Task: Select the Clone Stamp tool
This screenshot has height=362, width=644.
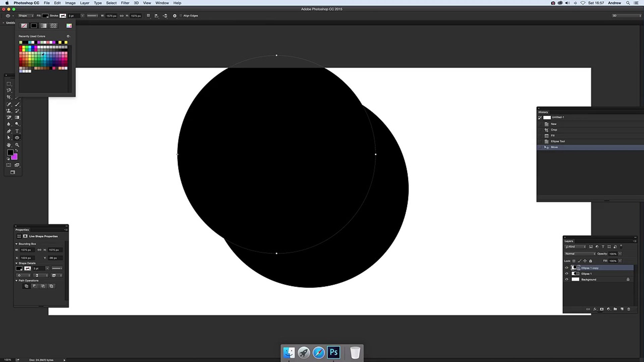Action: click(x=9, y=111)
